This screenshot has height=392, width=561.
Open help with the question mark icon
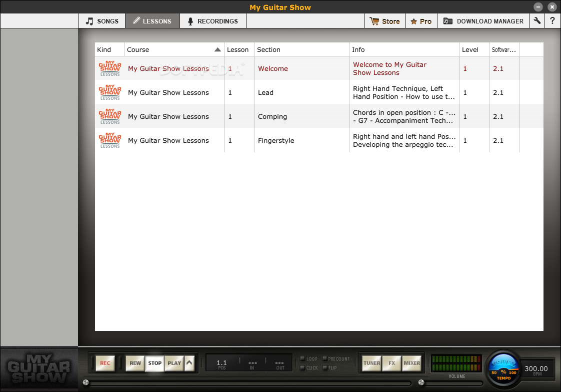tap(552, 21)
